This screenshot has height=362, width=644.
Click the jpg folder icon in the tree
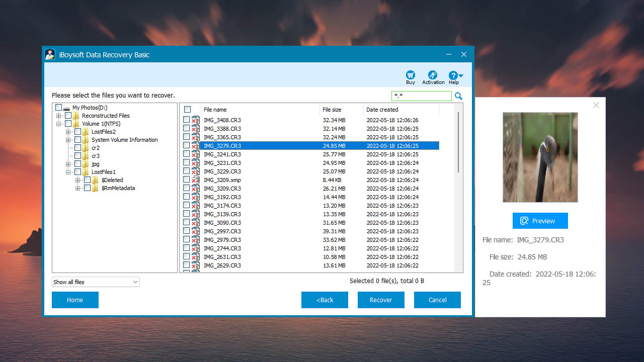(86, 164)
